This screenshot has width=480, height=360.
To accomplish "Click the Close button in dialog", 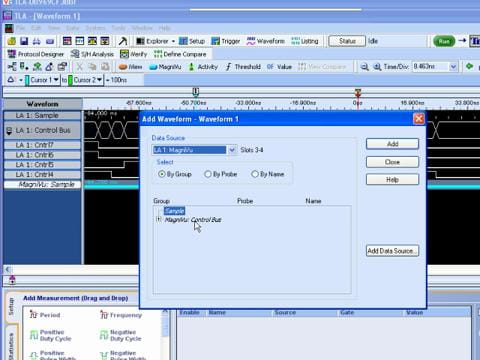I will [x=392, y=162].
